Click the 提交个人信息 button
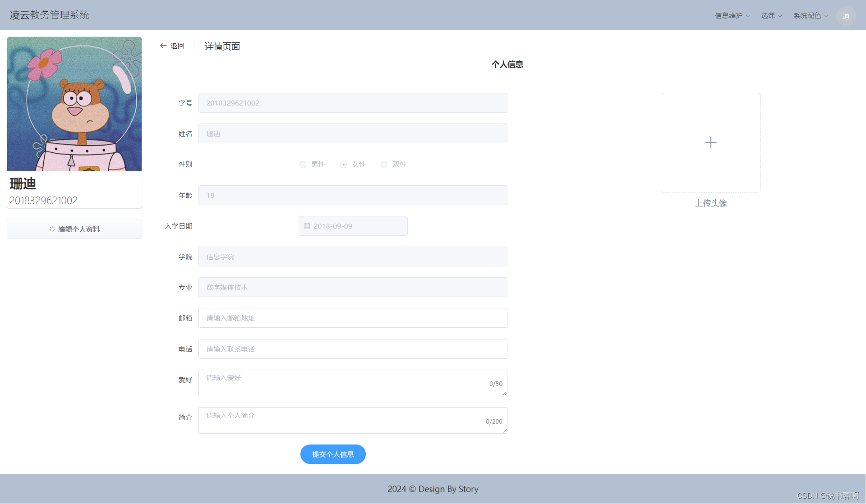 pyautogui.click(x=333, y=454)
